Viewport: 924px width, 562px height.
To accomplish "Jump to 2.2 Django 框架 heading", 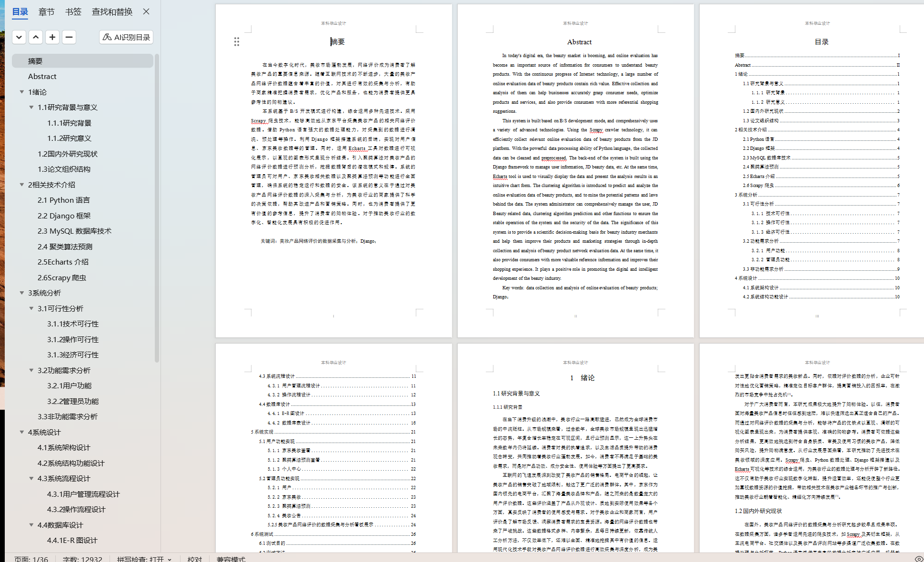I will (64, 216).
